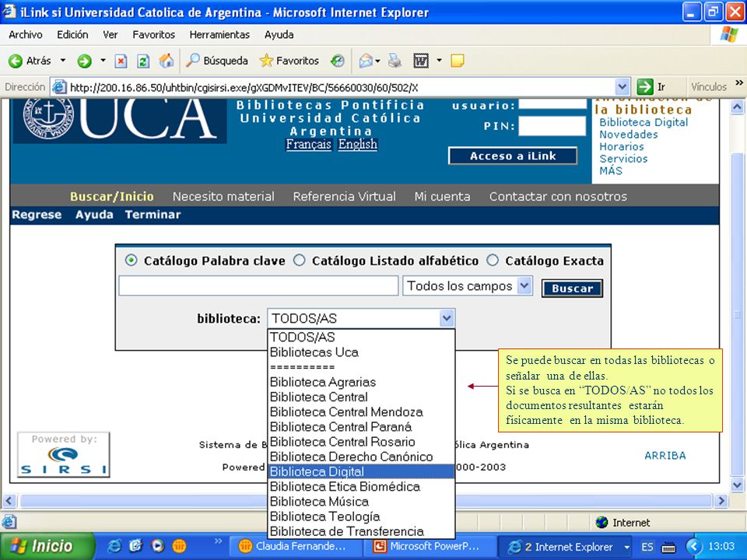Click the Buscar button

[x=572, y=289]
